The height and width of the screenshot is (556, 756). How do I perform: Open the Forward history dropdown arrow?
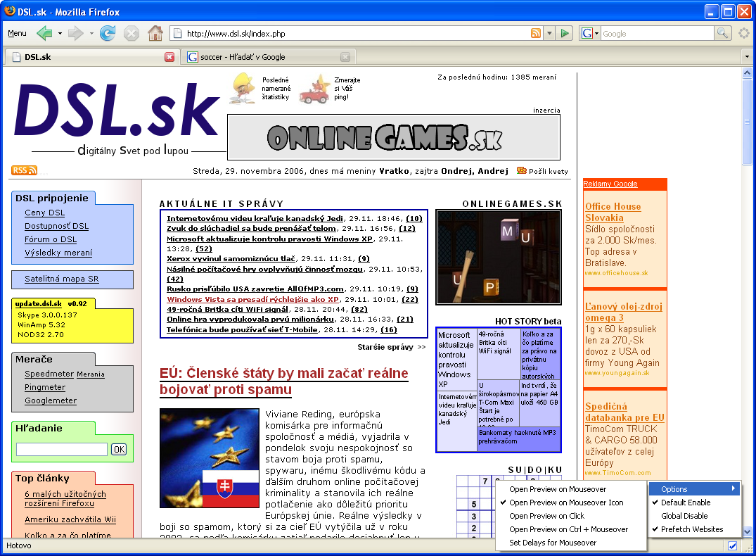tap(91, 33)
